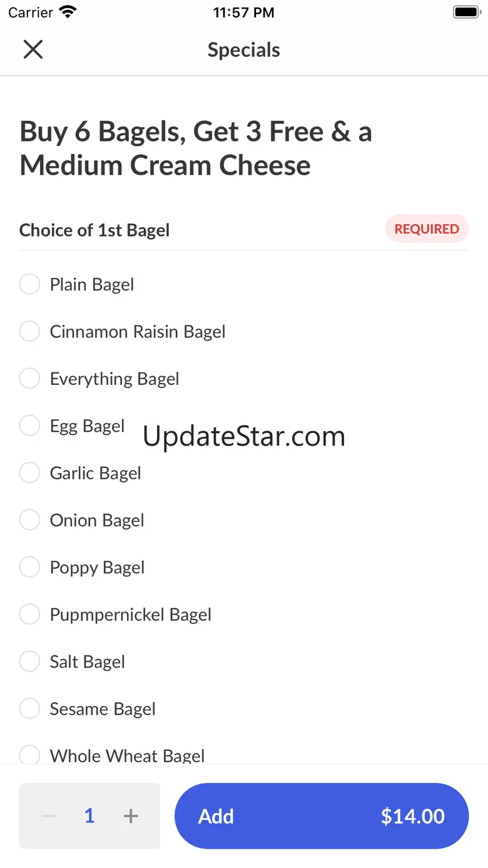The image size is (488, 868).
Task: Pick the Poppy Bagel radio button
Action: coord(29,568)
